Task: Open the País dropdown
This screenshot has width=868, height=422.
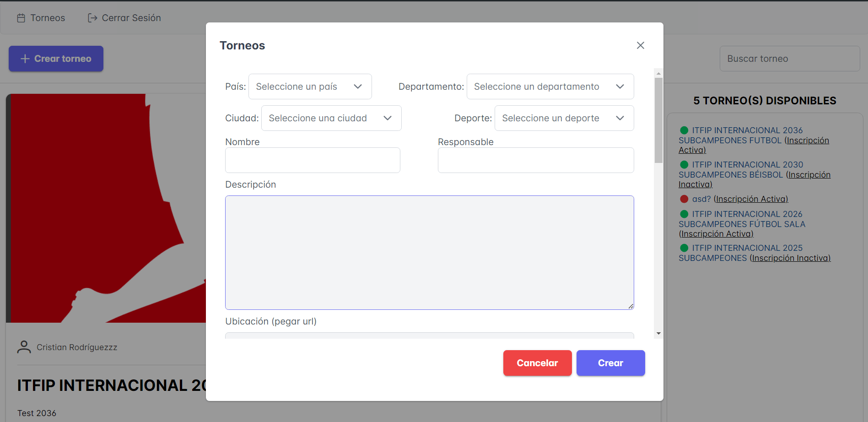Action: click(310, 87)
